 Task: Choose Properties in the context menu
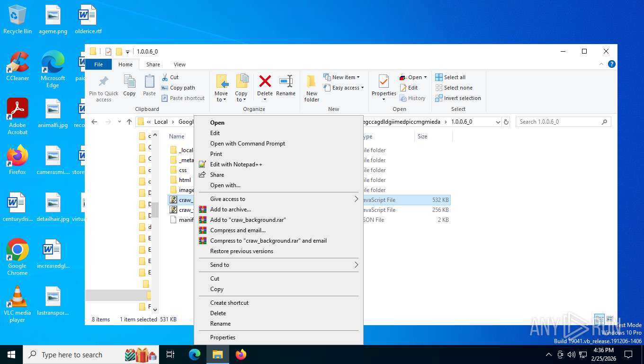pyautogui.click(x=278, y=337)
